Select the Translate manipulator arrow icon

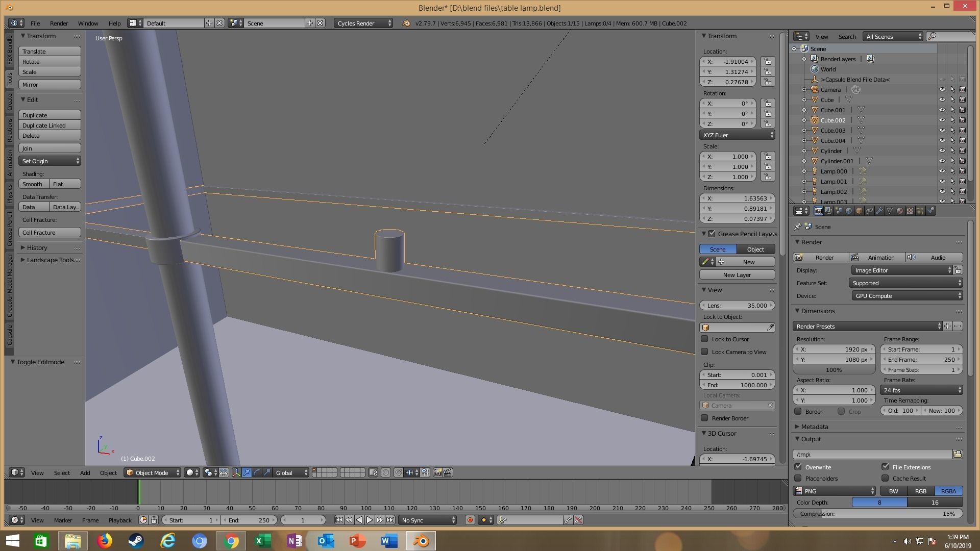pyautogui.click(x=247, y=473)
